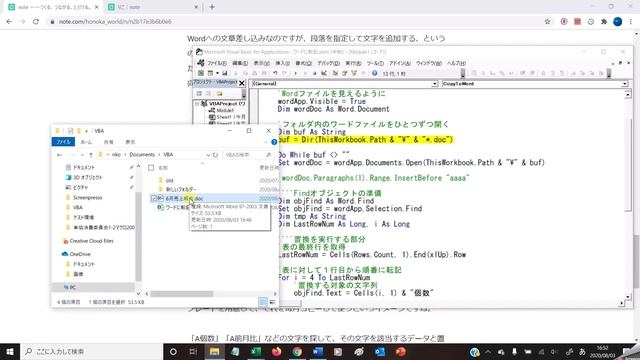Show hidden system tray icons chevron
This screenshot has width=640, height=360.
pyautogui.click(x=488, y=351)
